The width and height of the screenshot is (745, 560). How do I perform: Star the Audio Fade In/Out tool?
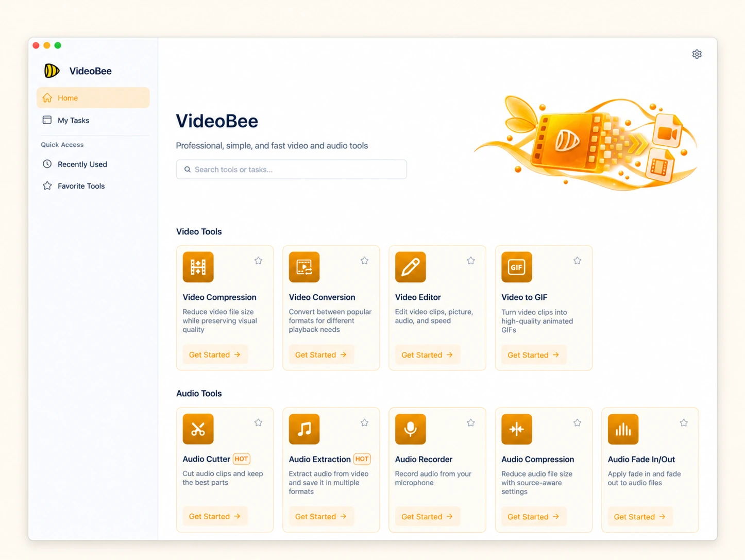pyautogui.click(x=684, y=422)
